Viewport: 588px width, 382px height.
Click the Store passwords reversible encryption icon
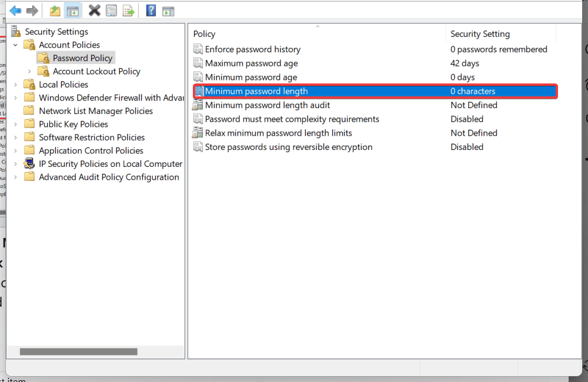click(198, 146)
